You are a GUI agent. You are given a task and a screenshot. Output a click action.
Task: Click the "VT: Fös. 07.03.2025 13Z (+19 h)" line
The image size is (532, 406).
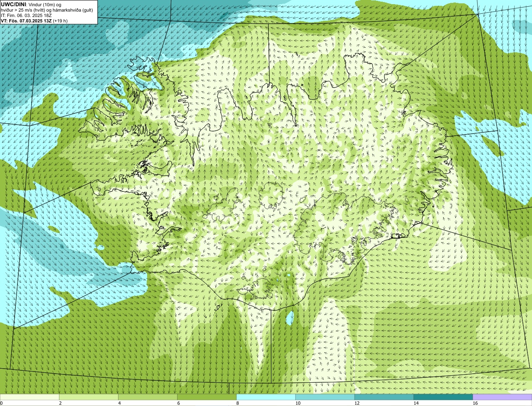pos(34,21)
